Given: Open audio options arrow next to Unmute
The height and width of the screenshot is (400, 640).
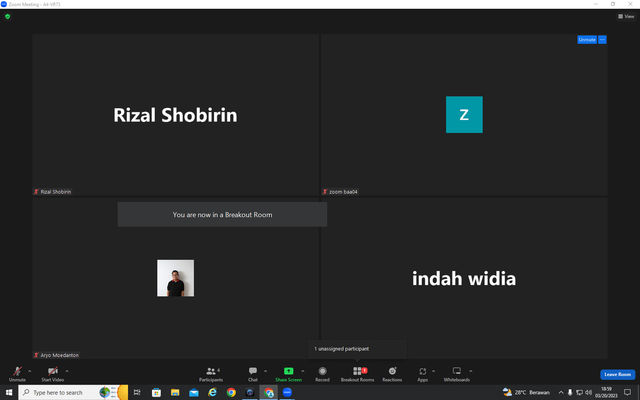Looking at the screenshot, I should 29,371.
